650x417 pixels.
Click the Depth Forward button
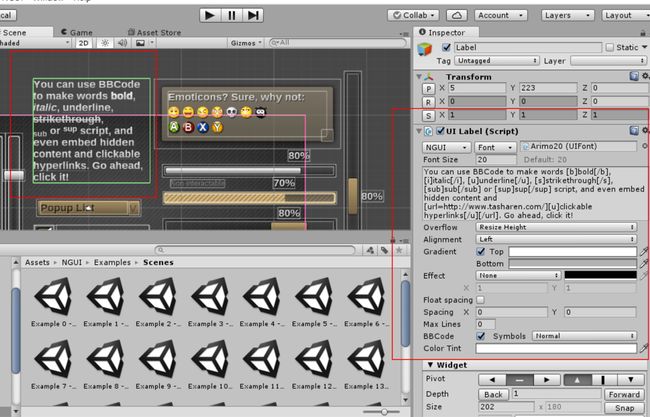point(624,394)
